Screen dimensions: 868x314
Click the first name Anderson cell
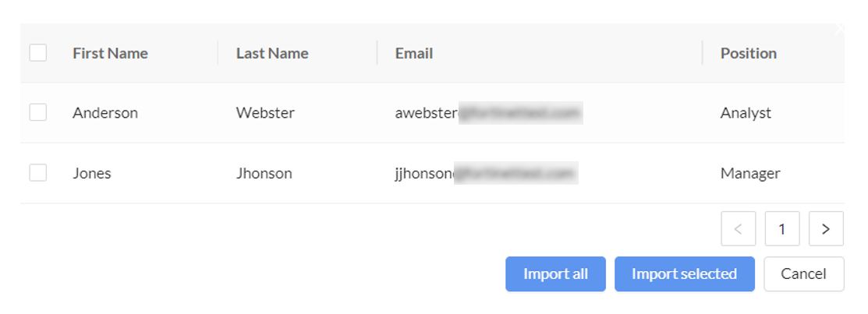(105, 113)
